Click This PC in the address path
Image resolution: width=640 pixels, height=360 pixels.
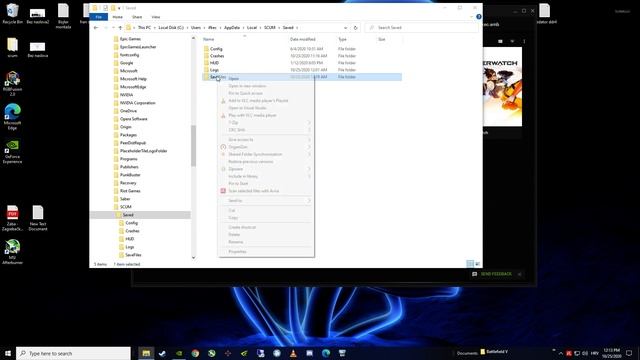click(144, 27)
